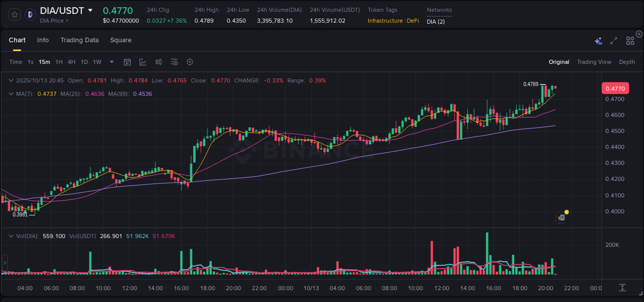
Task: Open the Depth chart view
Action: 627,62
